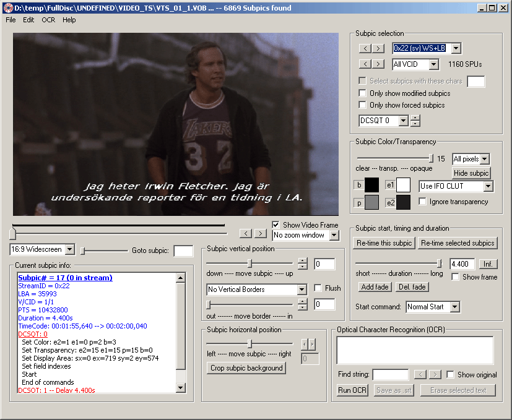The width and height of the screenshot is (512, 420).
Task: Enable Show original checkbox
Action: point(450,374)
